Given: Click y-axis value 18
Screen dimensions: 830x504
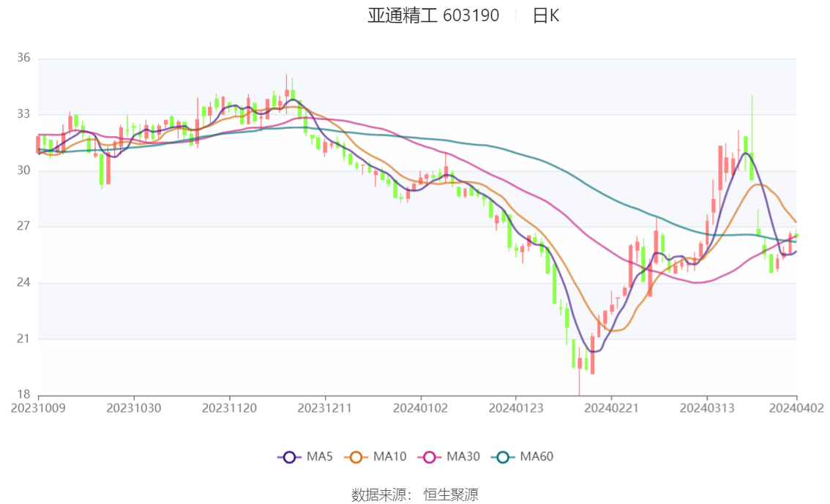Looking at the screenshot, I should 23,394.
